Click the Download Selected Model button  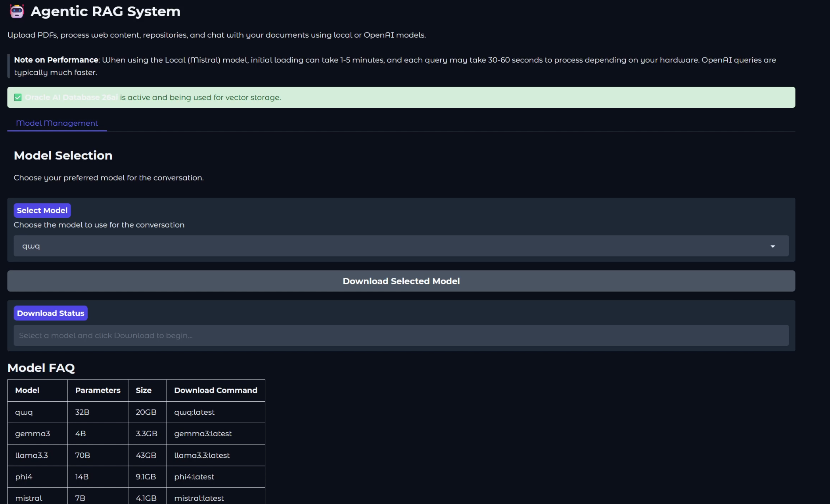pyautogui.click(x=401, y=281)
